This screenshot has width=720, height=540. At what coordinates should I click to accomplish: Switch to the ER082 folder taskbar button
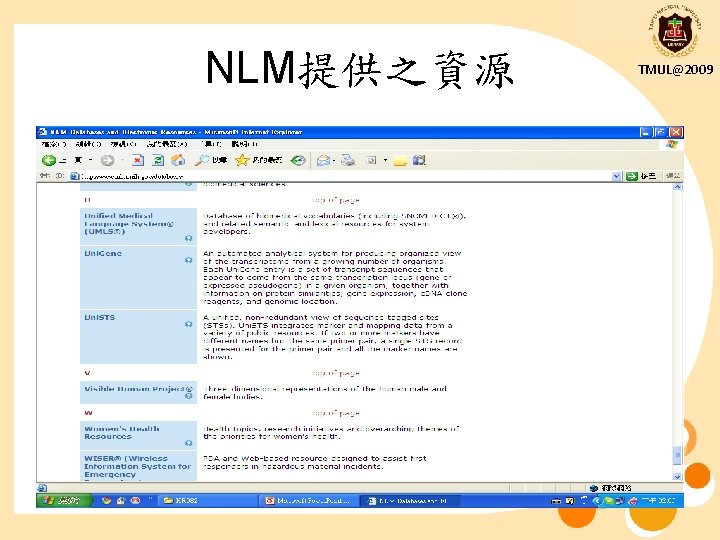[208, 501]
